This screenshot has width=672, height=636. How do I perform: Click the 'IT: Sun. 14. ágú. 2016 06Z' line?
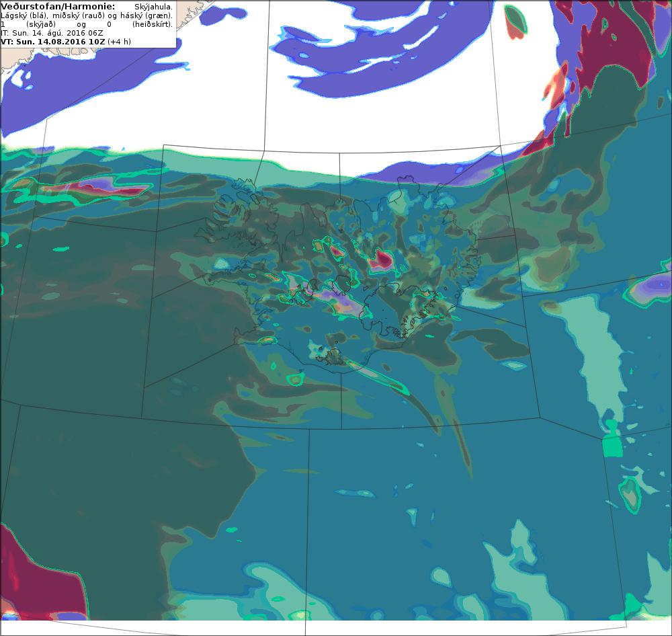[x=52, y=33]
